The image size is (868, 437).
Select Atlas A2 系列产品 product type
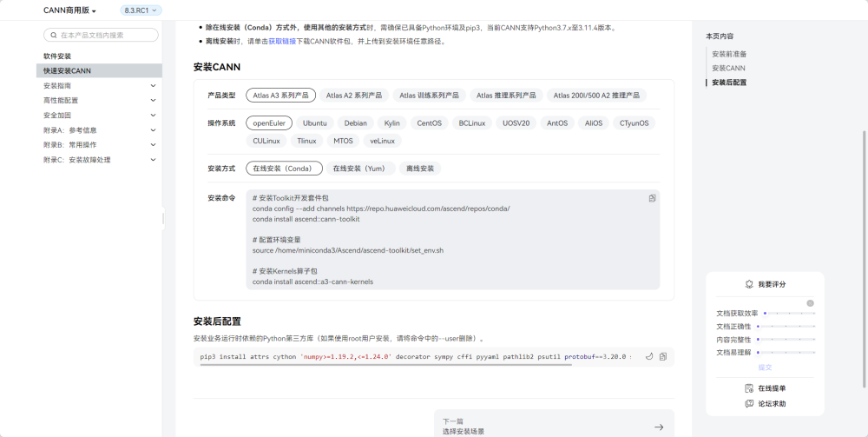[354, 96]
